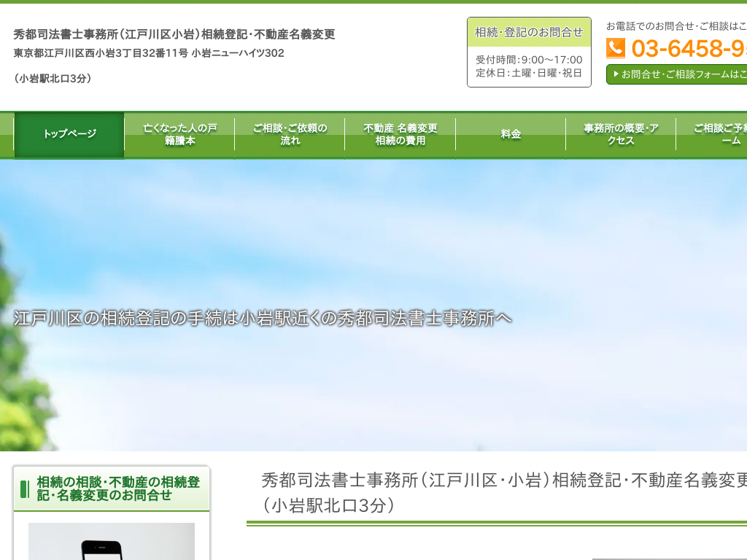Viewport: 747px width, 560px height.
Task: Click the office address line 東京都江戸川区西小岩
Action: pos(149,53)
